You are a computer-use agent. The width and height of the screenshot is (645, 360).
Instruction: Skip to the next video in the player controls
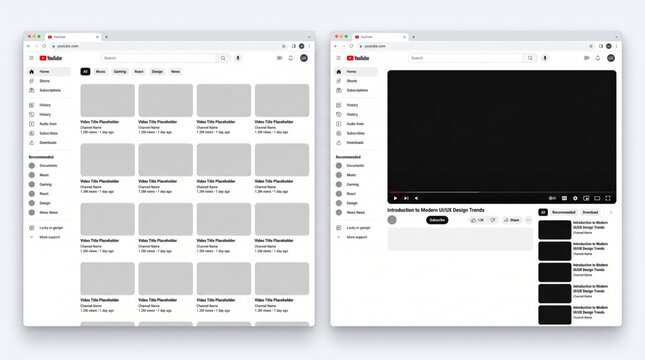coord(406,198)
